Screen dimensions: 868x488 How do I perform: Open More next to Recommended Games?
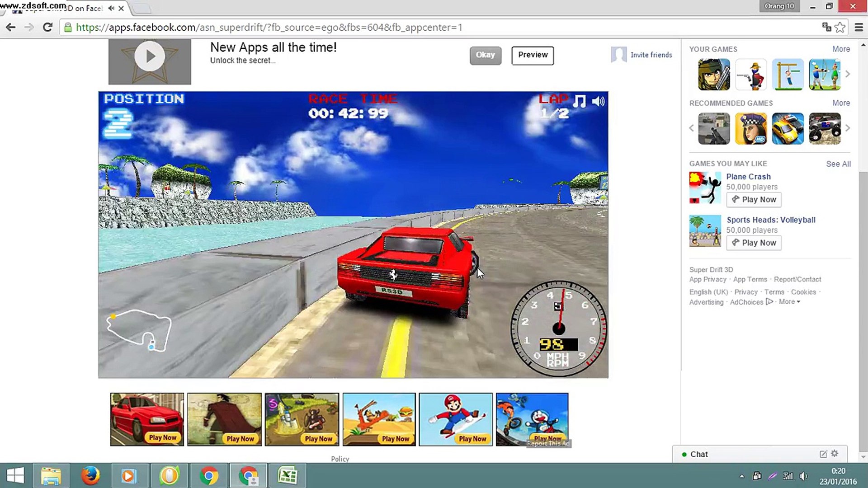841,103
